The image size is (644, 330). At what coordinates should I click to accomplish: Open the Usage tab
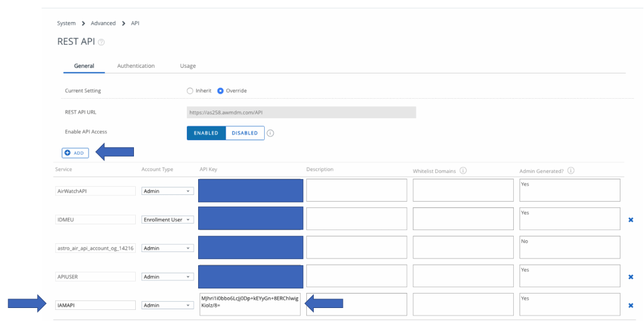click(x=187, y=66)
